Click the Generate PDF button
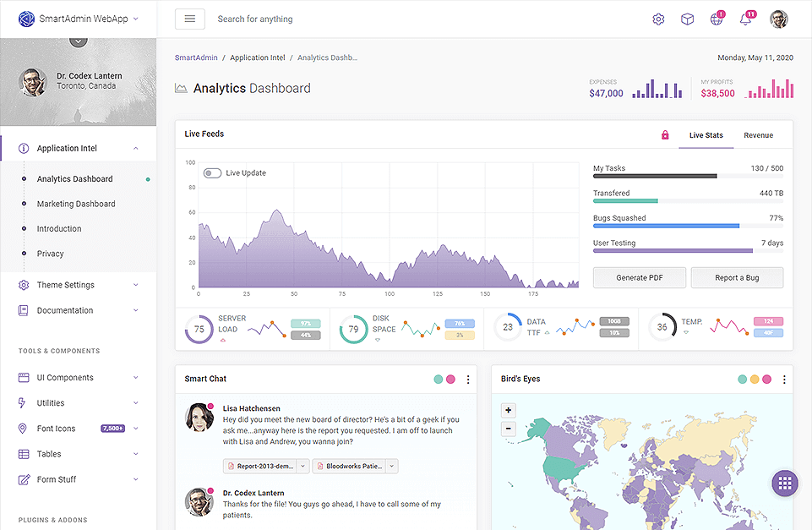Screen dimensions: 812x530 click(639, 278)
